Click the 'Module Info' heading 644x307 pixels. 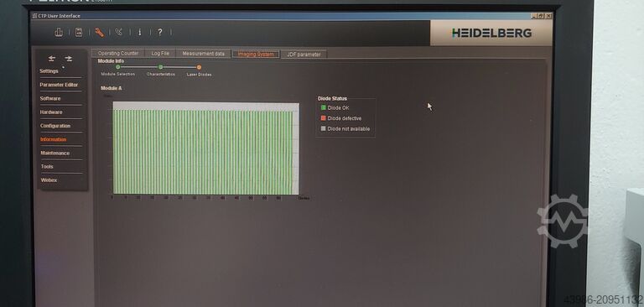click(111, 61)
